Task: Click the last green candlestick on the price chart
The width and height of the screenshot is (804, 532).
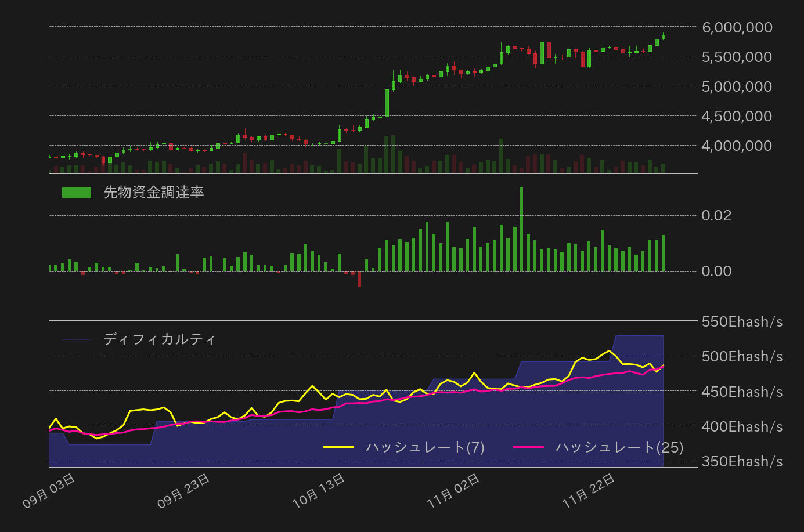Action: [664, 37]
